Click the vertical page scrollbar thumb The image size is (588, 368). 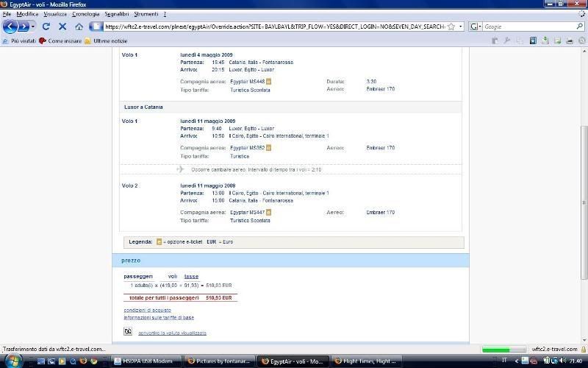coord(584,203)
